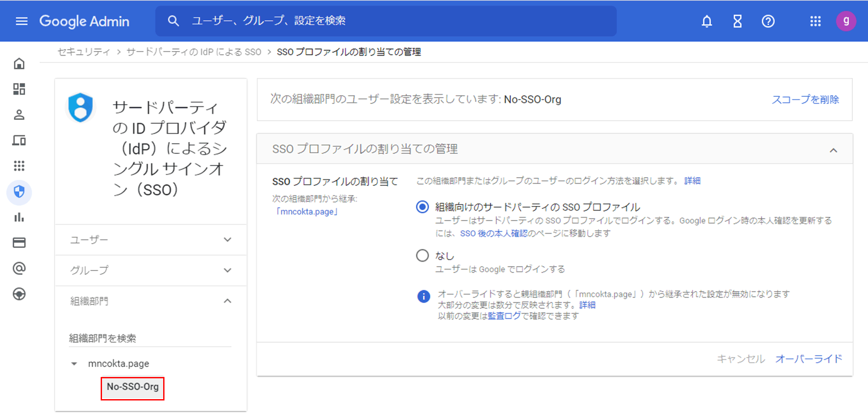Open the notifications bell
The image size is (868, 420).
point(707,21)
